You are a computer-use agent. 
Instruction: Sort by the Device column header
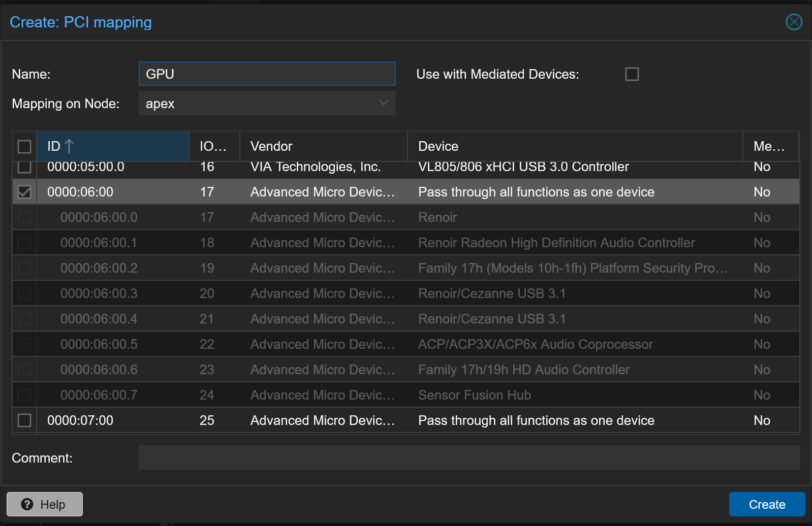tap(574, 146)
